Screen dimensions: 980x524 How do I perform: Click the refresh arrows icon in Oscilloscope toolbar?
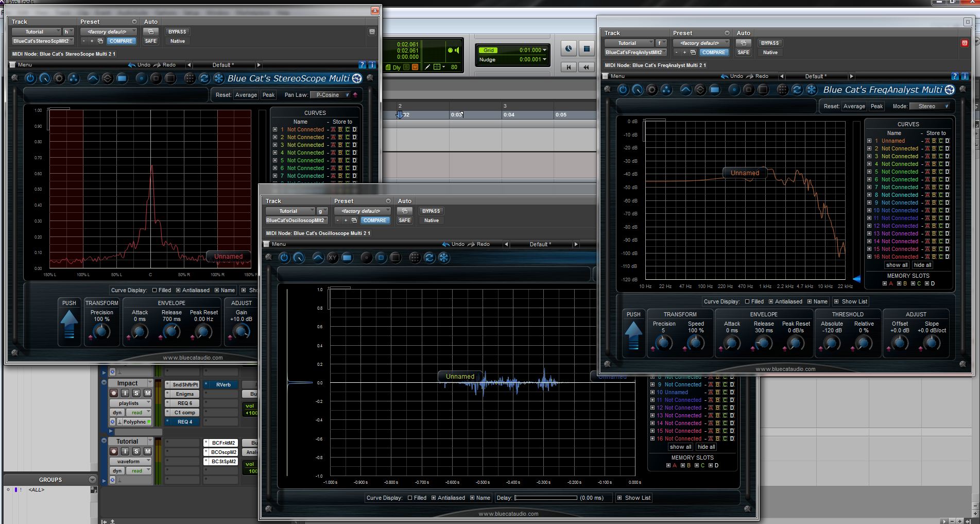tap(429, 258)
